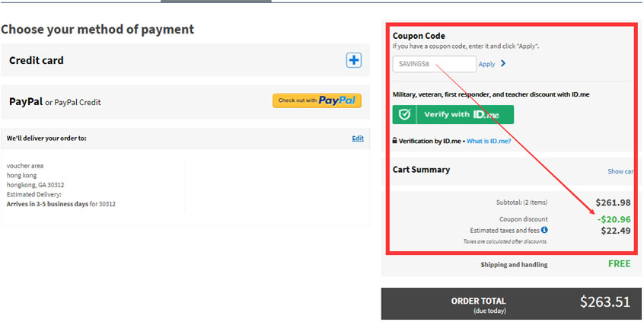Focus the coupon code input field
Image resolution: width=644 pixels, height=322 pixels.
(434, 64)
